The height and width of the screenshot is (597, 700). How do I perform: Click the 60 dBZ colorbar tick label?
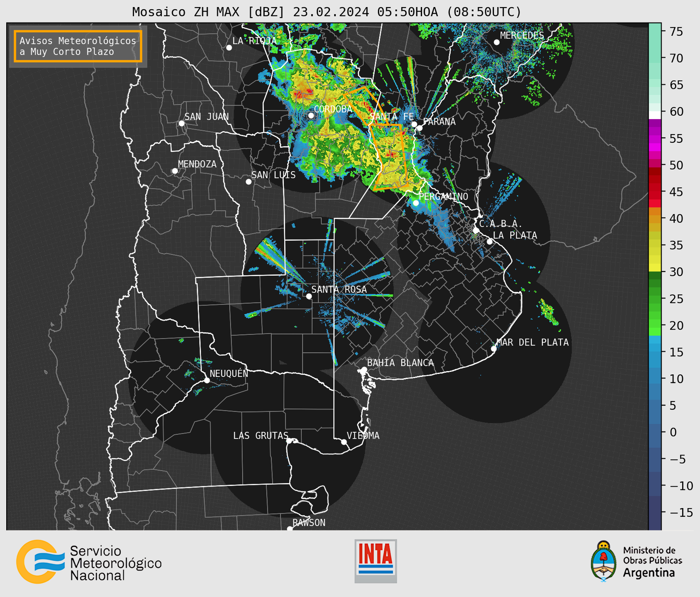(x=676, y=112)
